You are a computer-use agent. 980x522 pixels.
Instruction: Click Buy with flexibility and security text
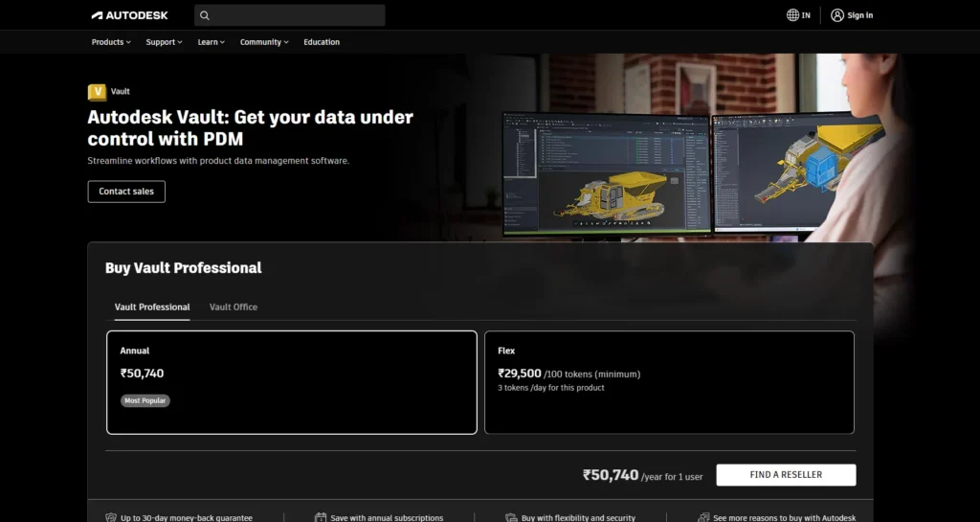(579, 517)
